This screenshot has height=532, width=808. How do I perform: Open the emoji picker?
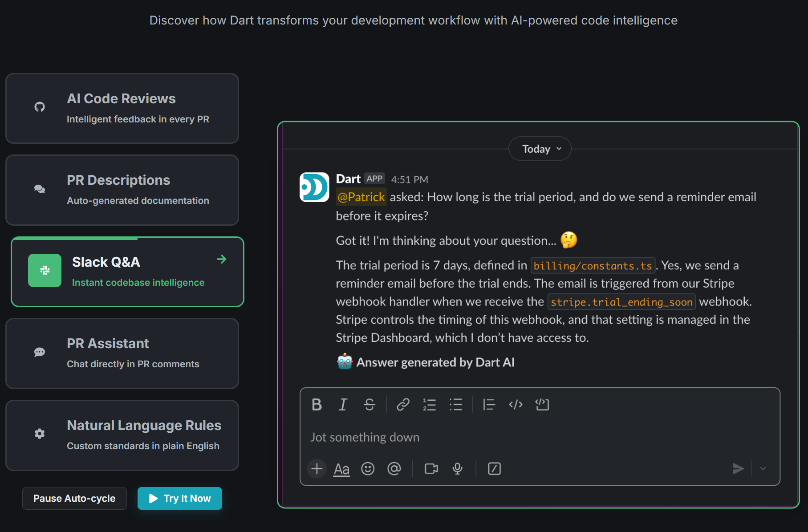(368, 468)
